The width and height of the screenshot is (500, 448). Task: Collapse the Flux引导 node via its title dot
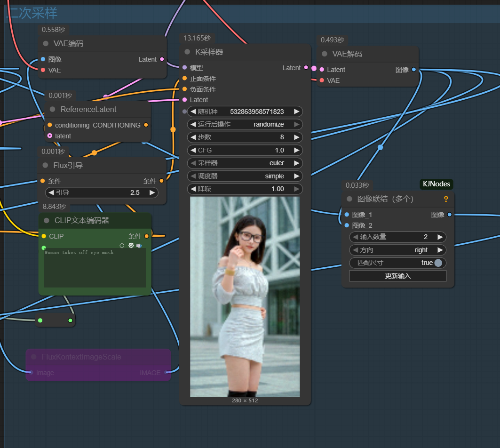45,165
